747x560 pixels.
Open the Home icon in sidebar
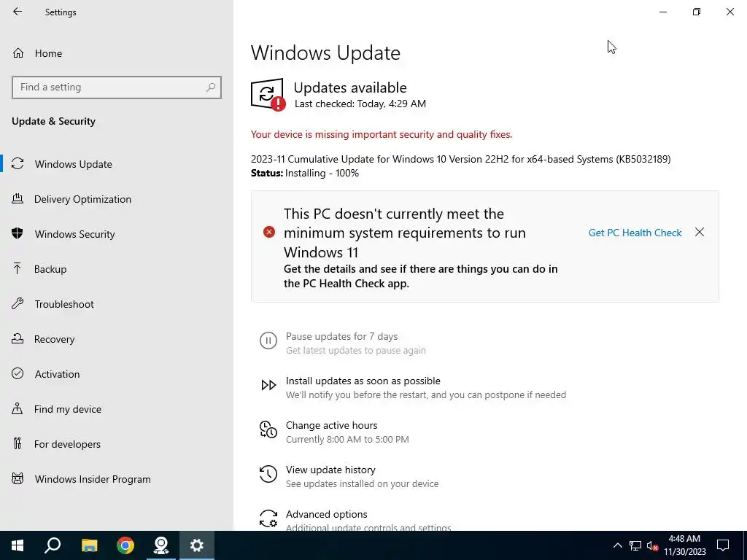(x=18, y=52)
